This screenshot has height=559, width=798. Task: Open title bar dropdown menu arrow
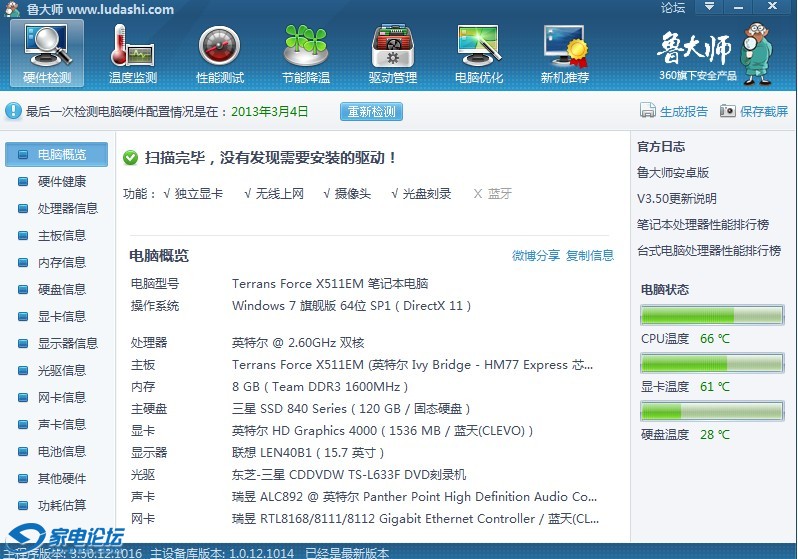(x=709, y=7)
